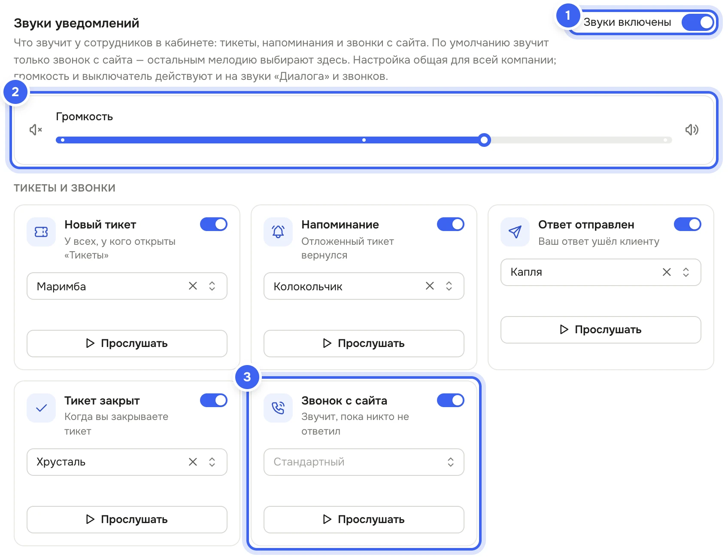The image size is (728, 560).
Task: Click the muted speaker icon beside volume
Action: 36,129
